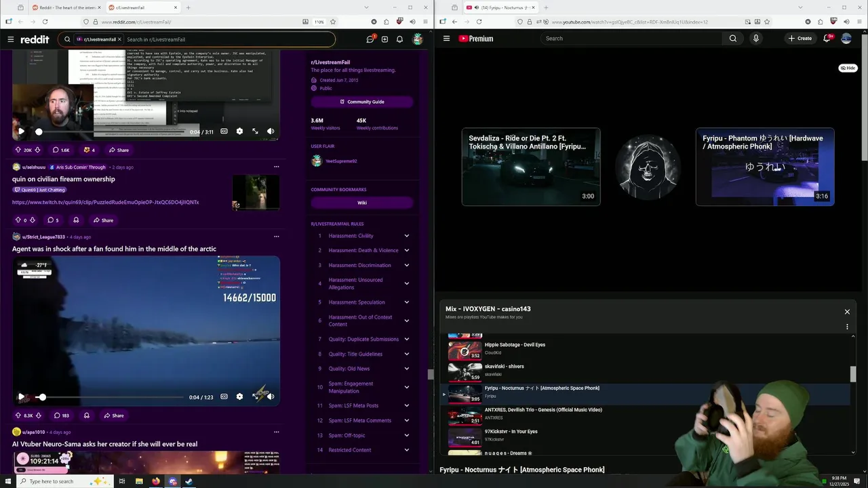868x488 pixels.
Task: Toggle captions on first Reddit video
Action: (224, 131)
